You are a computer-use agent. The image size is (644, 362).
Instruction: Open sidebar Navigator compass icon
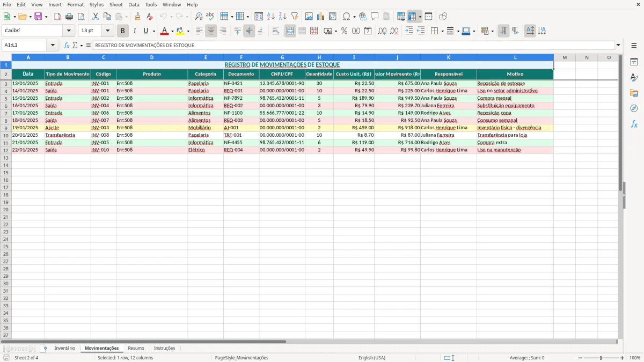click(634, 108)
